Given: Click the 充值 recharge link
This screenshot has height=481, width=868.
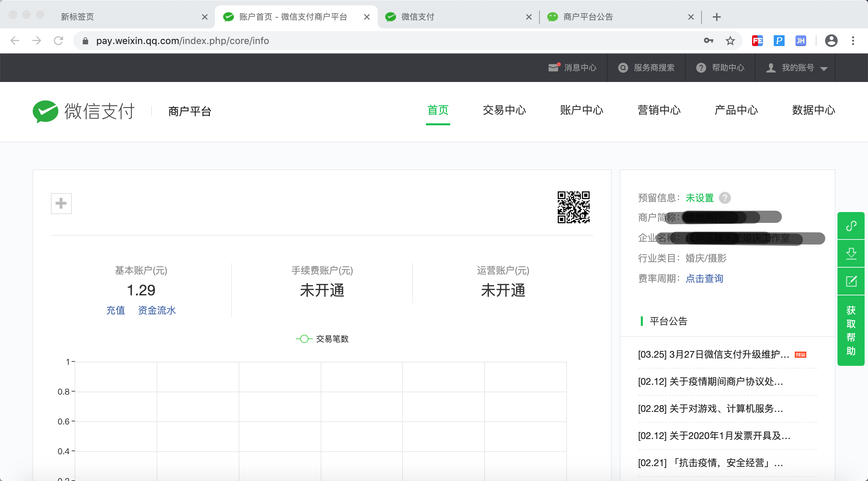Looking at the screenshot, I should click(116, 310).
